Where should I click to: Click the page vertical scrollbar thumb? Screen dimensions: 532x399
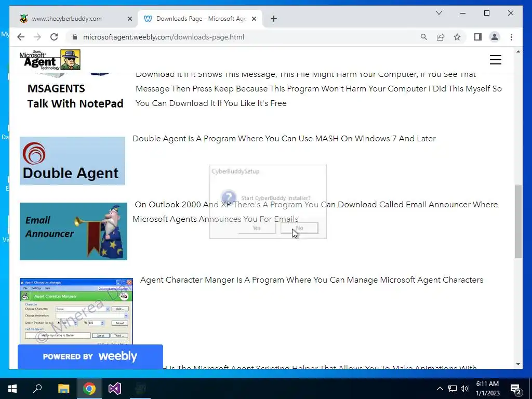(x=518, y=221)
